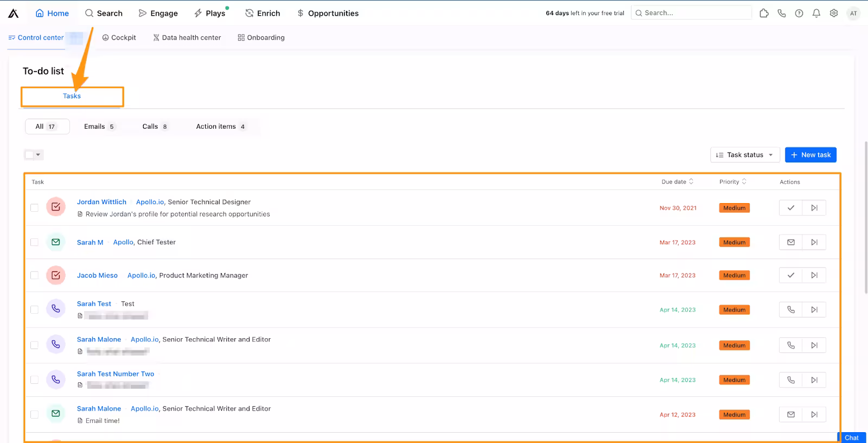This screenshot has height=443, width=868.
Task: Sort tasks by Due date column
Action: tap(677, 182)
